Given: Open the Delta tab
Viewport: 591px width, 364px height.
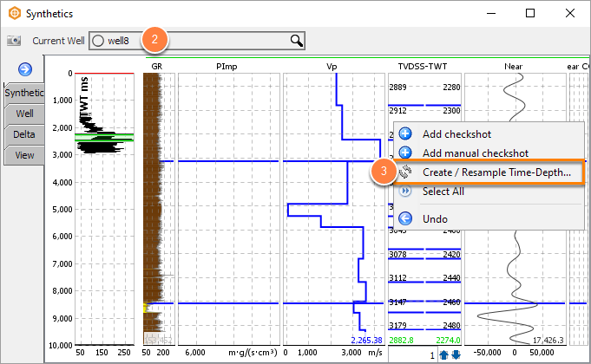Looking at the screenshot, I should [24, 134].
